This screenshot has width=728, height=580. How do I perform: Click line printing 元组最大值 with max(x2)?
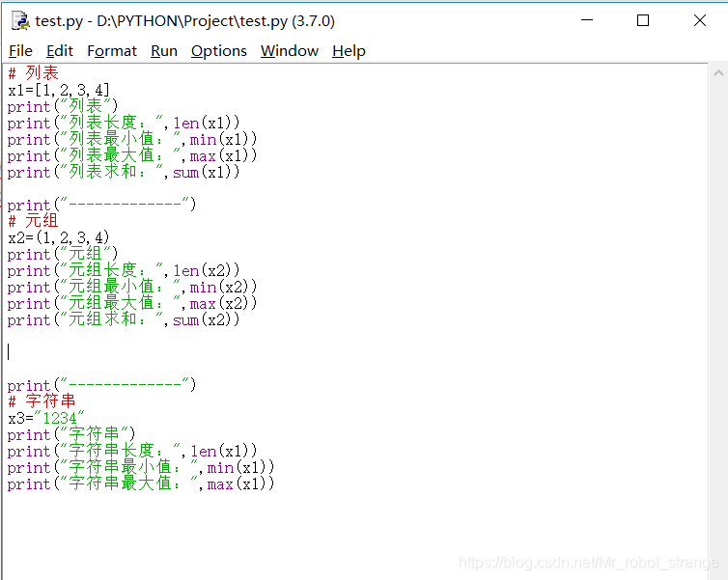(132, 303)
